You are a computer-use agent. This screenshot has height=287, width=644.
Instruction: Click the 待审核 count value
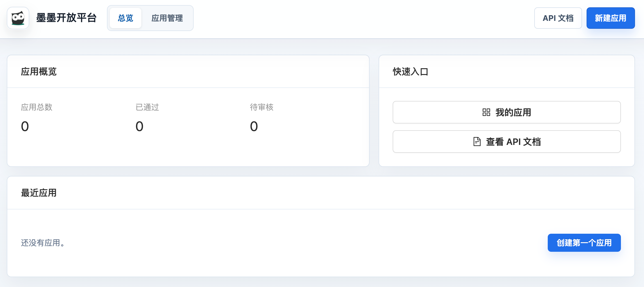254,126
